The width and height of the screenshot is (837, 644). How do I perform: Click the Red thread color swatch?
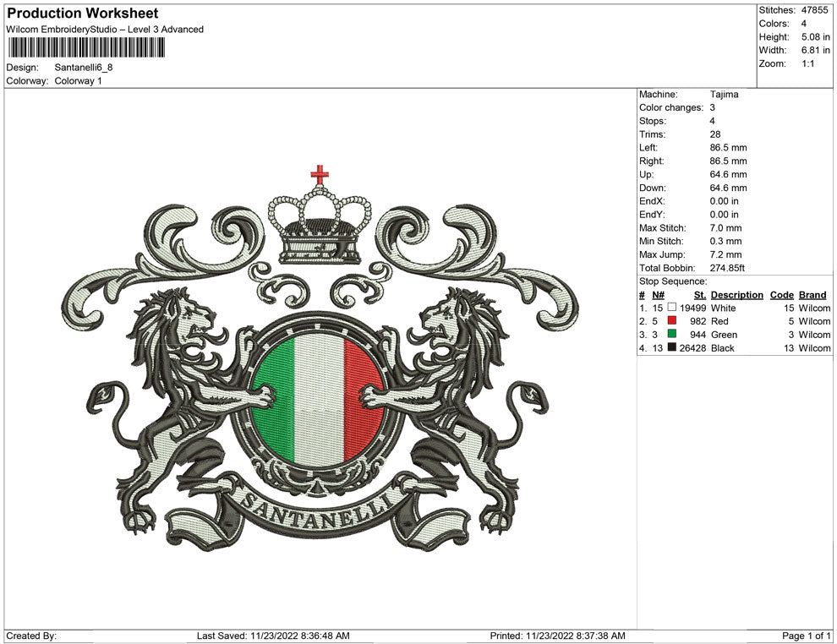coord(672,320)
